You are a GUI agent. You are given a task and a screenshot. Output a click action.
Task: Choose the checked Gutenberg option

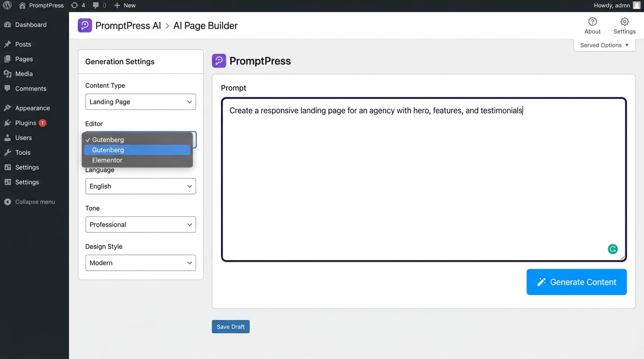coord(137,140)
